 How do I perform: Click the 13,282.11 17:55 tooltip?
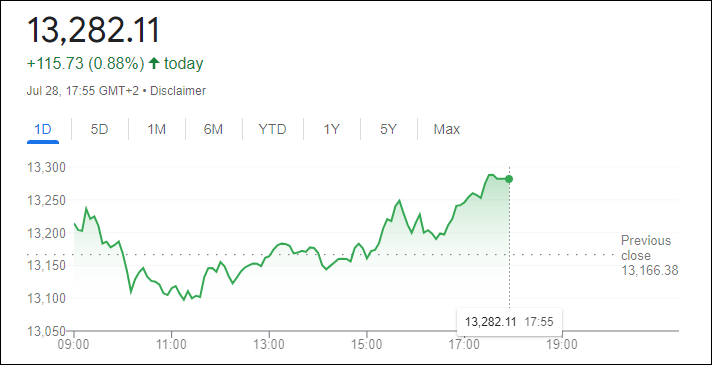[509, 322]
